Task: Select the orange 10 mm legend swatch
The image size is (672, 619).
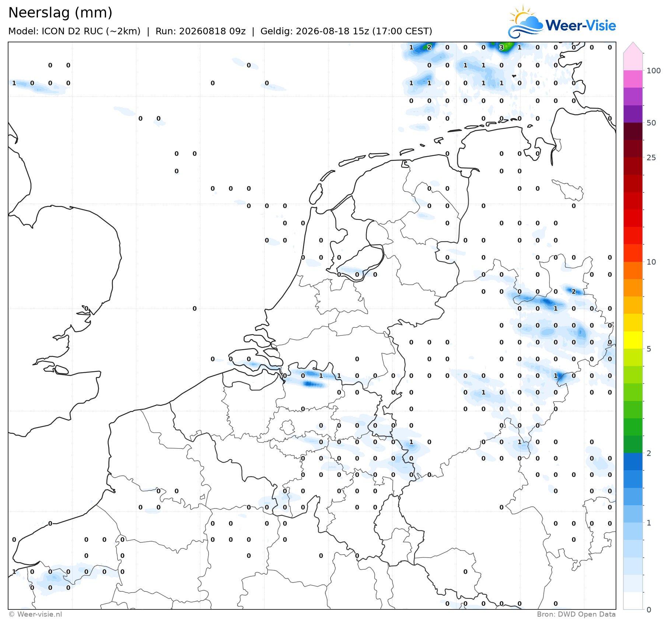Action: (633, 270)
